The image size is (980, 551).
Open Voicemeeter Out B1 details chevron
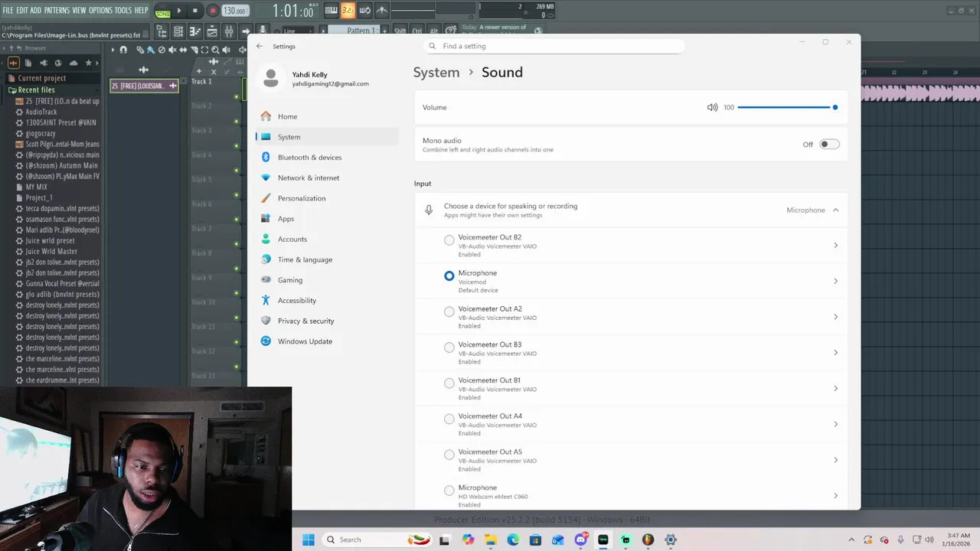(835, 388)
